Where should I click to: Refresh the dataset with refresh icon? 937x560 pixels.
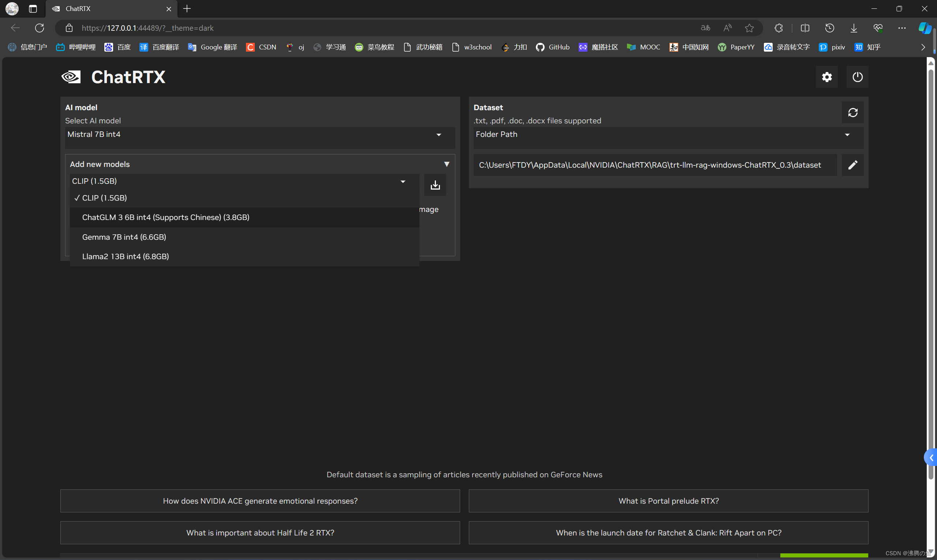click(x=852, y=112)
